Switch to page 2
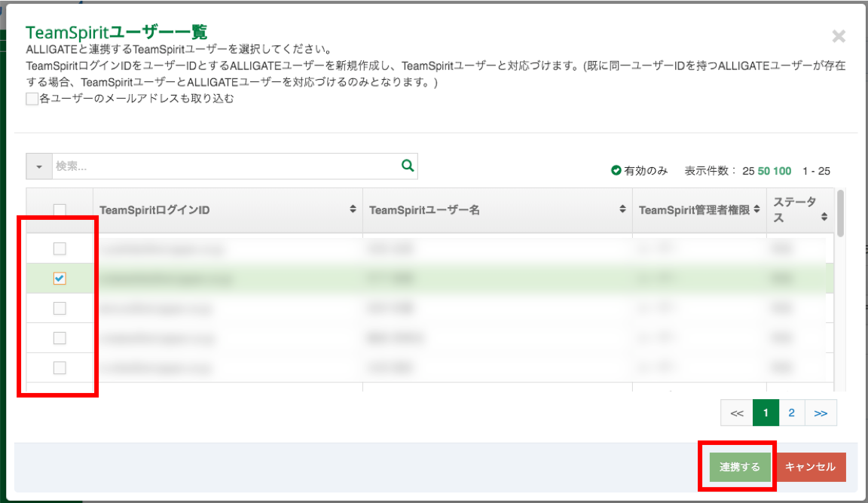 click(x=792, y=413)
